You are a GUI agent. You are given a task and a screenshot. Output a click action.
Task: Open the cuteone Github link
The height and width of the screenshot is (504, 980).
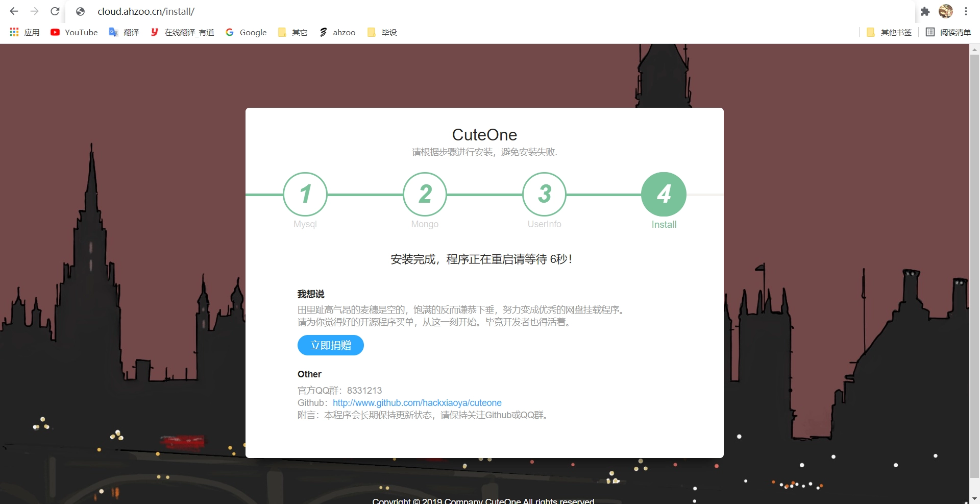(x=417, y=403)
